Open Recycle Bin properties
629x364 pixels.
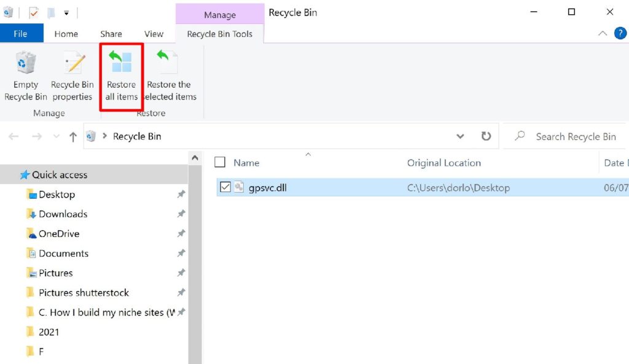[x=72, y=63]
